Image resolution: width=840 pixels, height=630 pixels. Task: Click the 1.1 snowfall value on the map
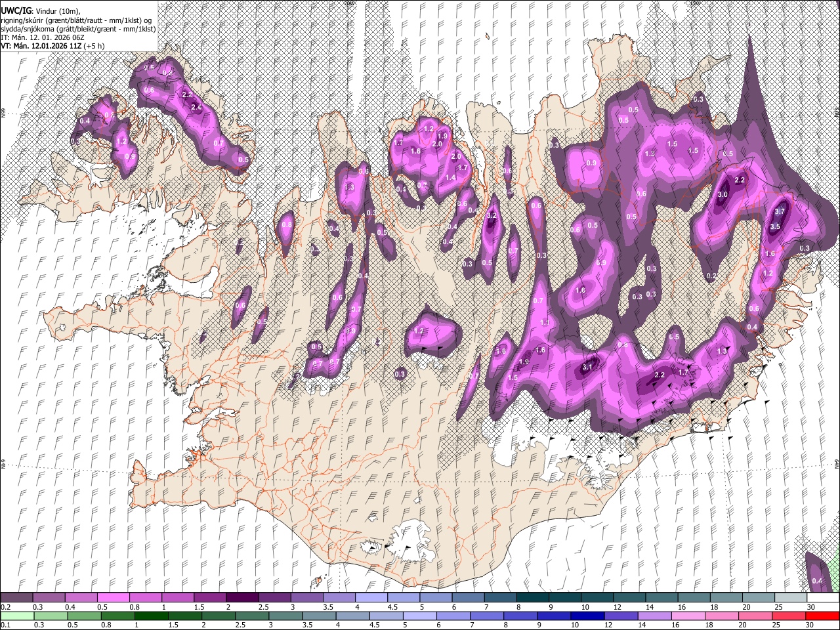coord(545,323)
